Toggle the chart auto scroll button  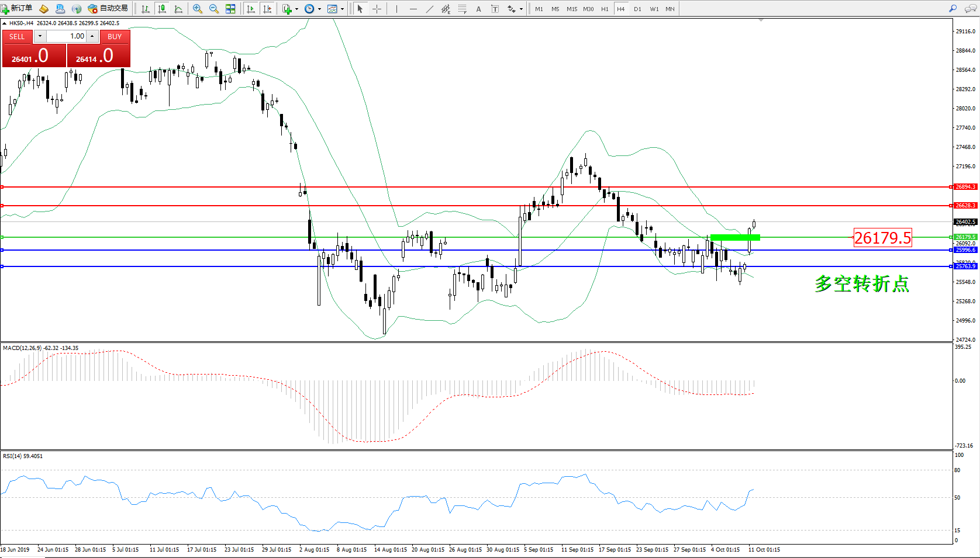[251, 9]
